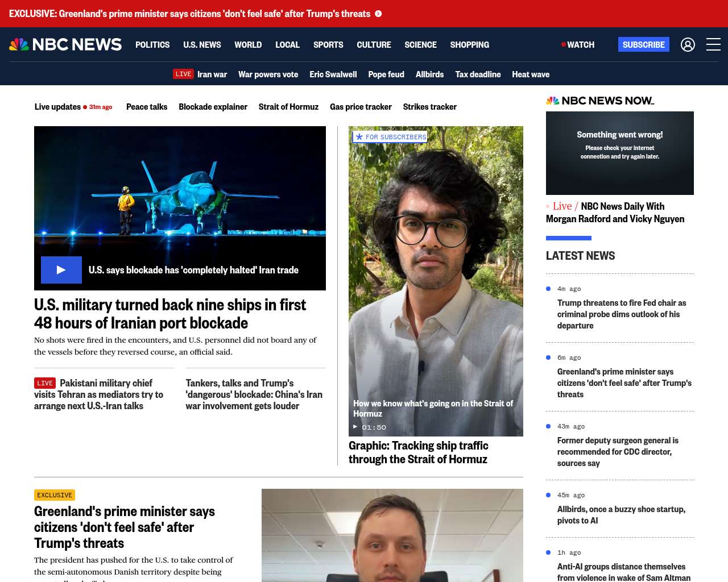This screenshot has width=728, height=582.
Task: Play the Strait of Hormuz 01:50 video
Action: (x=370, y=427)
